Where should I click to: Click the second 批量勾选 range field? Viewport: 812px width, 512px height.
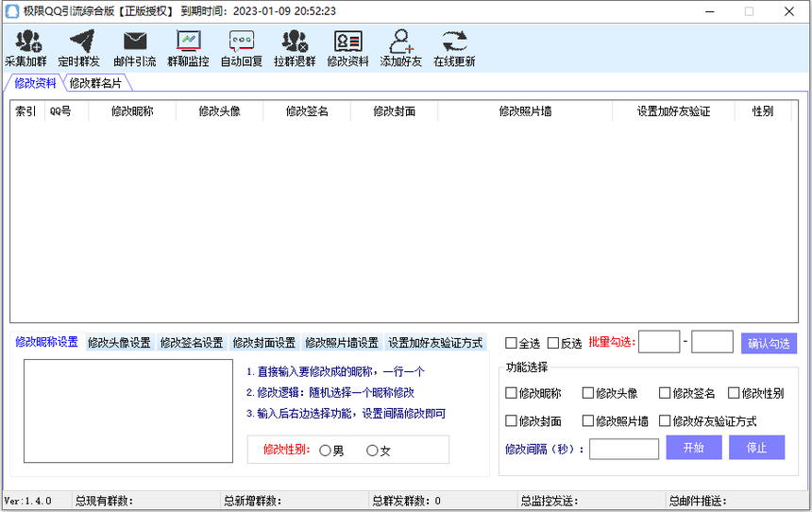[x=712, y=342]
